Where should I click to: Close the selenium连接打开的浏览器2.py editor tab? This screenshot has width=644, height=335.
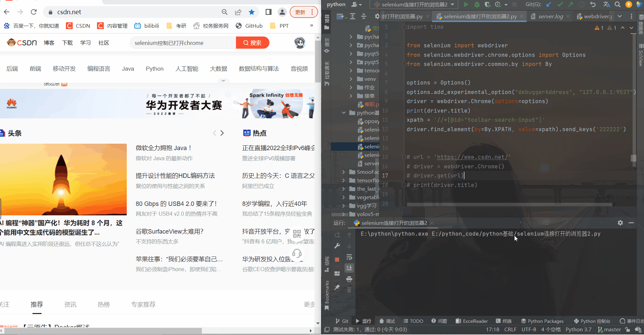[x=522, y=16]
